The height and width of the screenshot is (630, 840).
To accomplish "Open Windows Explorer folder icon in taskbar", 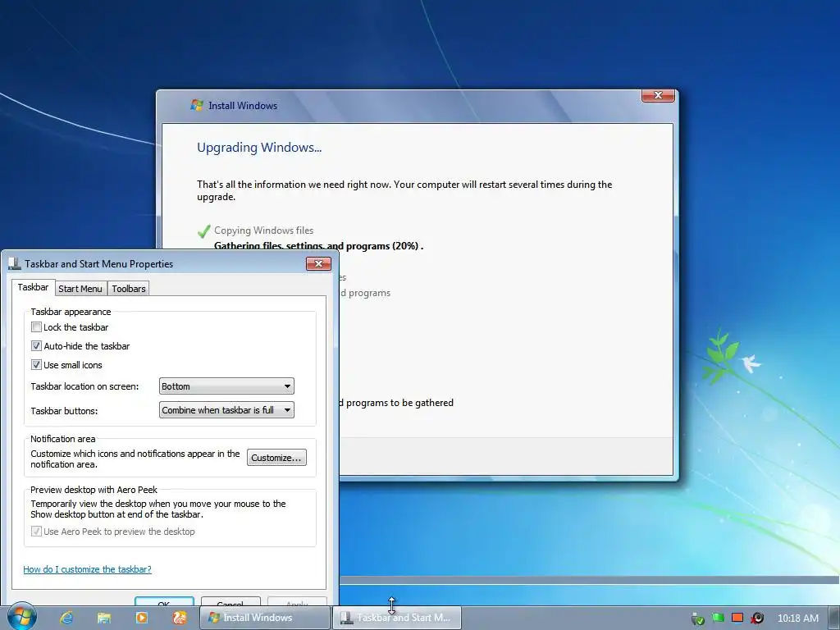I will pyautogui.click(x=104, y=618).
